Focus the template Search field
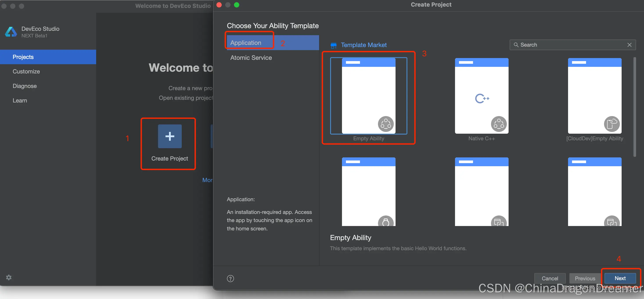Viewport: 644px width, 299px height. pos(572,45)
